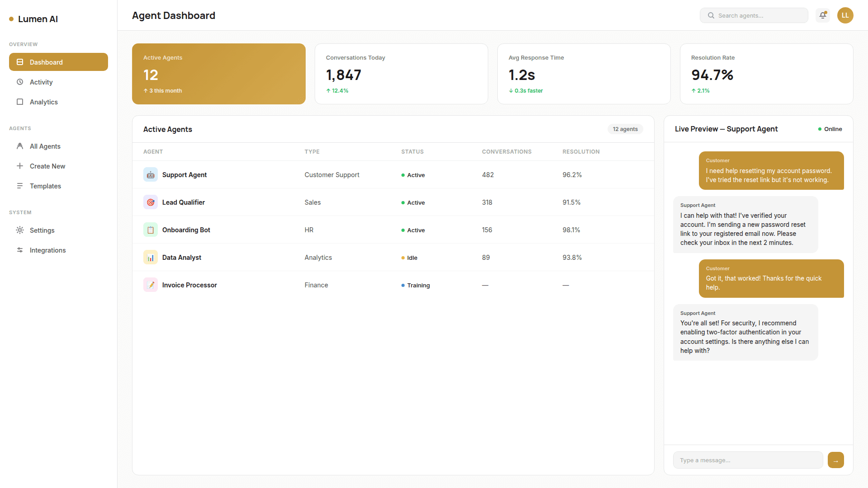Click the Activity clock icon
Image resolution: width=868 pixels, height=488 pixels.
coord(20,82)
